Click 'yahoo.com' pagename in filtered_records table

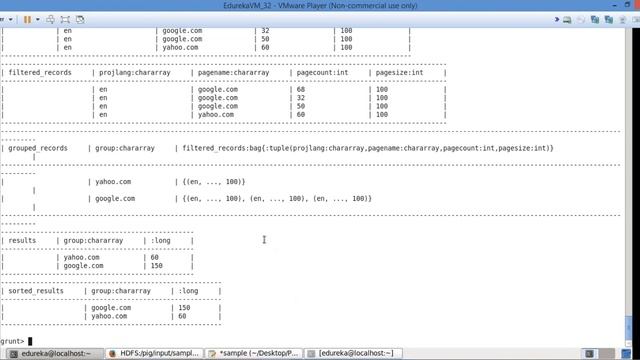pos(216,115)
